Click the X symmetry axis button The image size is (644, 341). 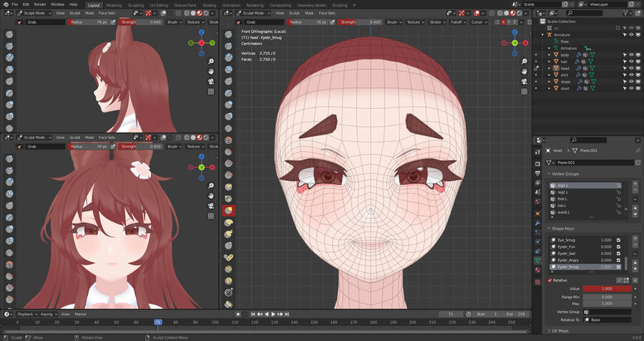click(504, 22)
